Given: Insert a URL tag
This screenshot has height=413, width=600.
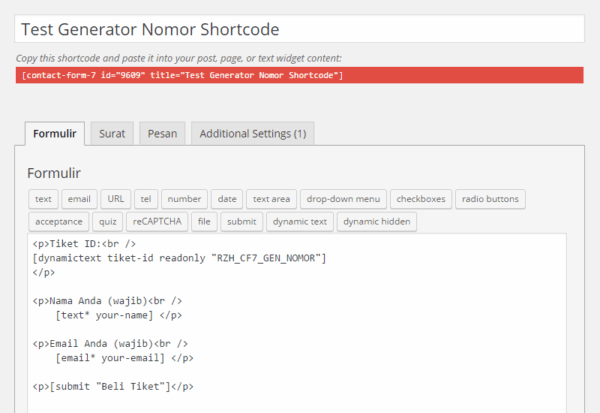Looking at the screenshot, I should tap(116, 199).
